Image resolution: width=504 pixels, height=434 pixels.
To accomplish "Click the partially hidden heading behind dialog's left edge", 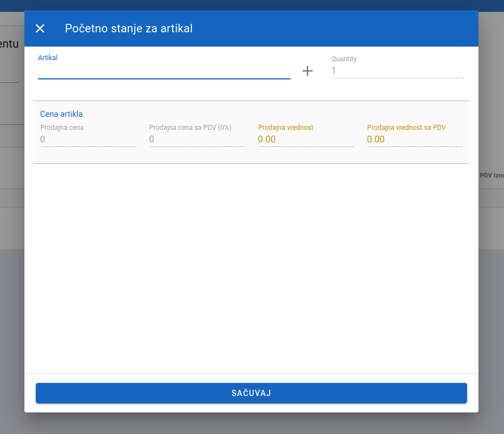I will point(11,44).
